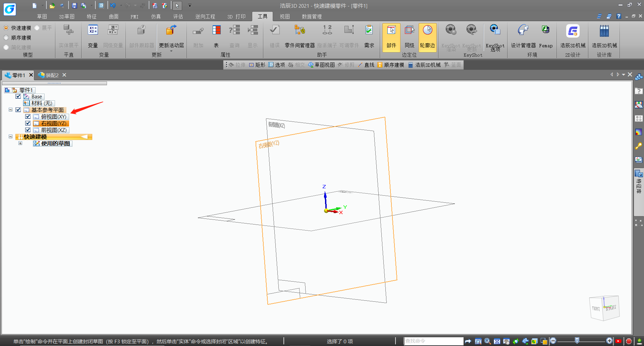The width and height of the screenshot is (644, 346).
Task: Click the 查找命令 search field
Action: point(434,341)
